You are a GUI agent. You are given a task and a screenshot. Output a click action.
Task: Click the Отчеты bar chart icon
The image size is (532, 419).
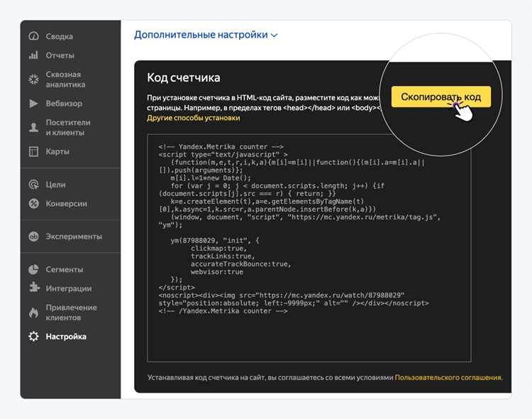coord(33,55)
